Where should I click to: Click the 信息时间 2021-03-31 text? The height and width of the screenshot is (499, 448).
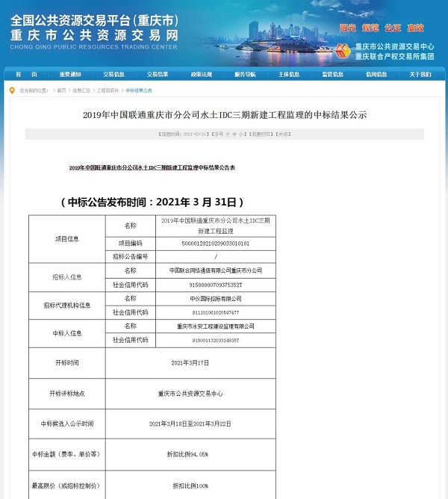click(184, 134)
